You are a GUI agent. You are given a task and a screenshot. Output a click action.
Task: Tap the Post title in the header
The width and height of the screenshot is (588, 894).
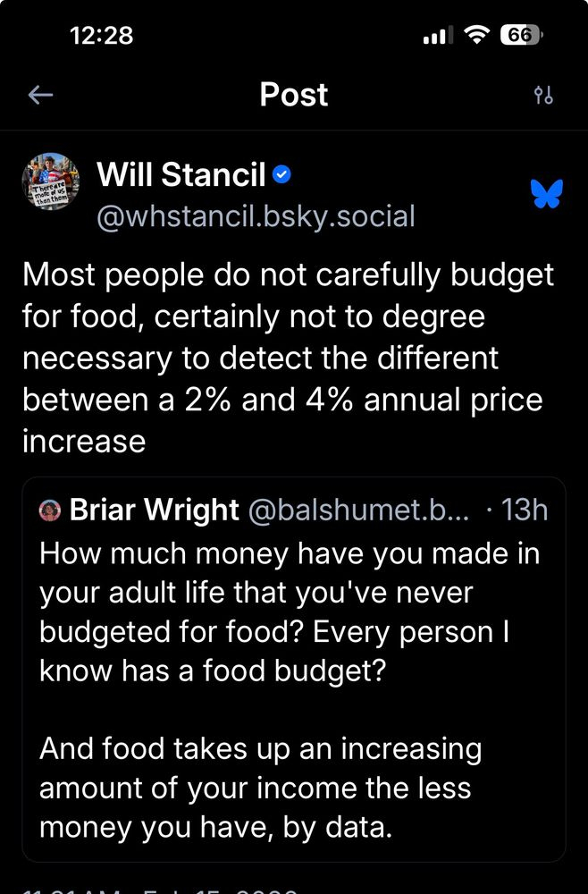point(293,95)
